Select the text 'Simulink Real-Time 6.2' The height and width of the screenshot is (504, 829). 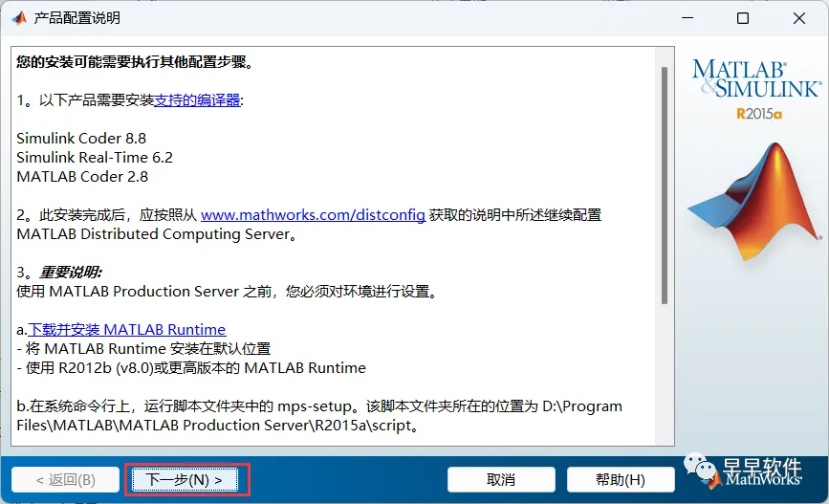(x=95, y=157)
